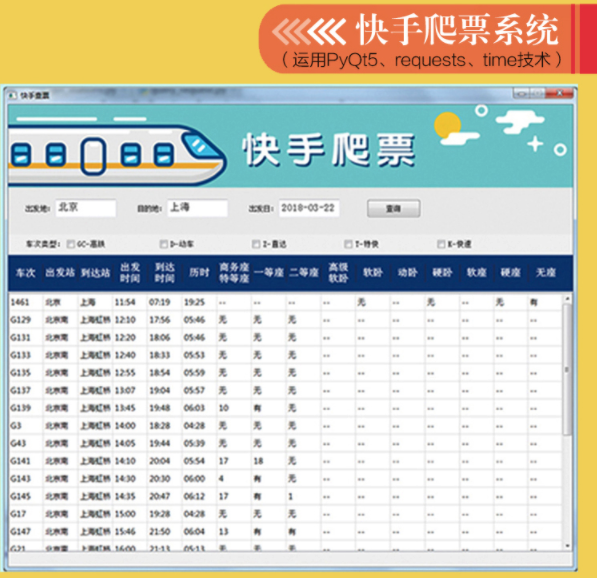
Task: Select the G141 train row
Action: [286, 461]
